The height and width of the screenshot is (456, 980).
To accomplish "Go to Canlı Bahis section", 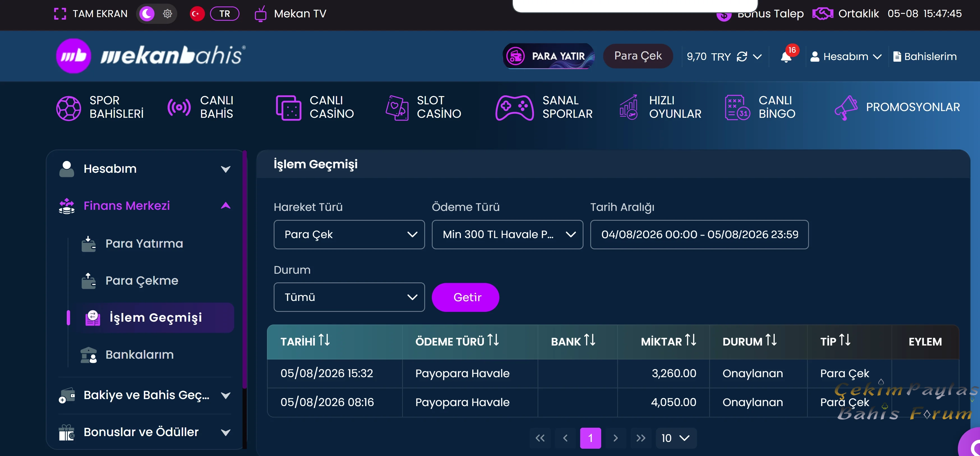I will tap(200, 107).
